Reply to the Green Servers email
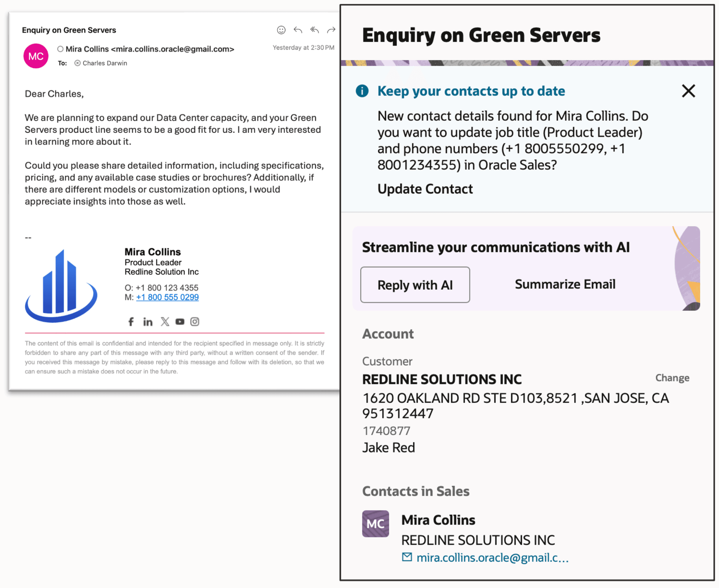 click(298, 30)
